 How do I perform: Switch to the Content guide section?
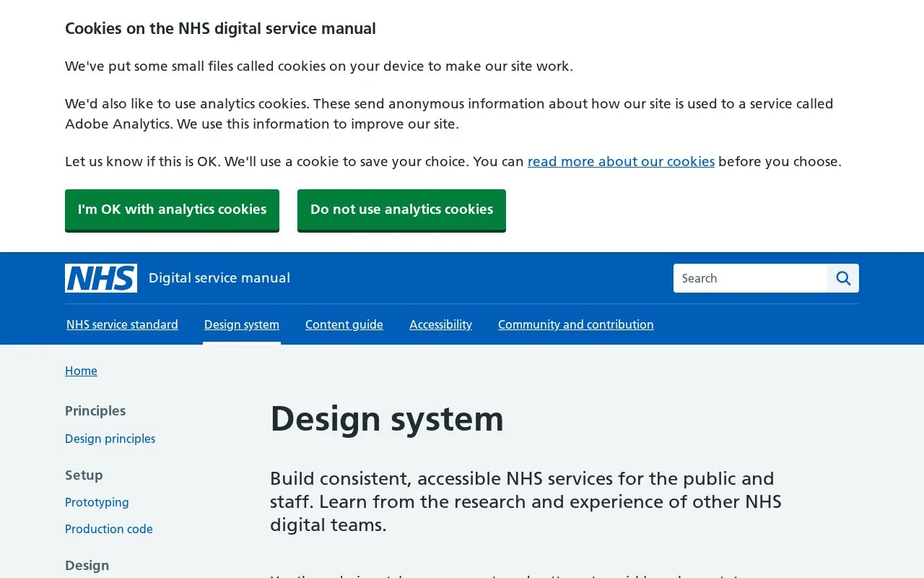coord(344,324)
